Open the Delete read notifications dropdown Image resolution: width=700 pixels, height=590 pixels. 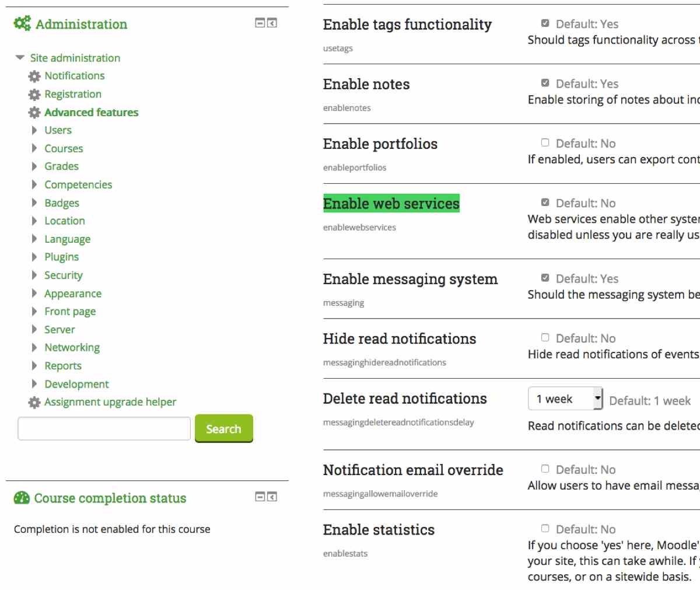pyautogui.click(x=565, y=399)
